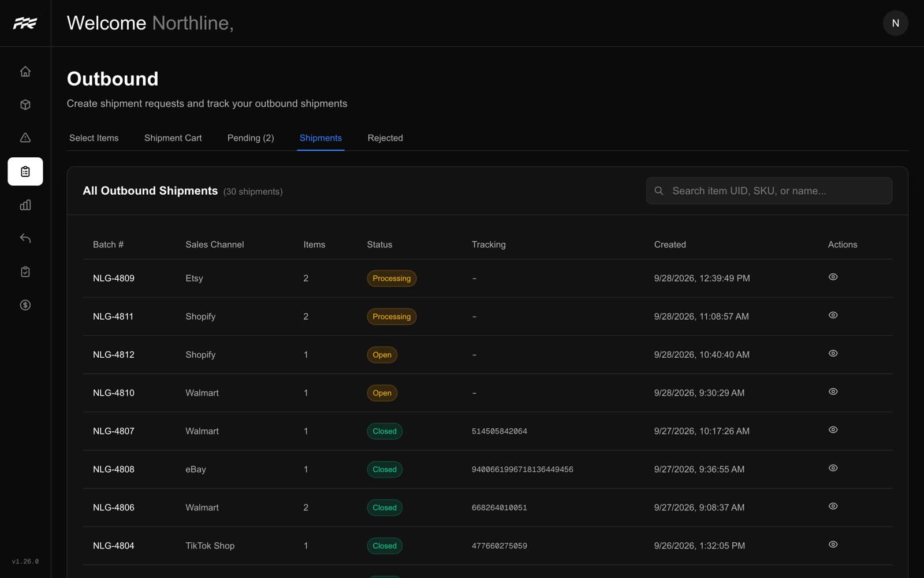The width and height of the screenshot is (924, 578).
Task: Open the dollar billing icon in sidebar
Action: (x=25, y=305)
